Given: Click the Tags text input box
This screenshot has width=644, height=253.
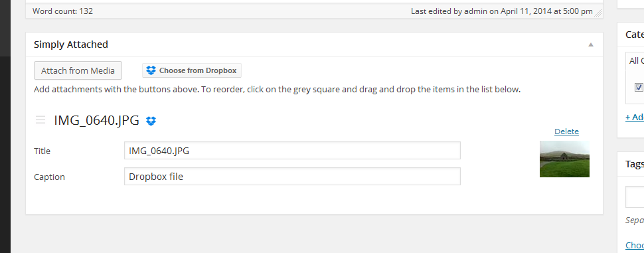Looking at the screenshot, I should 635,197.
